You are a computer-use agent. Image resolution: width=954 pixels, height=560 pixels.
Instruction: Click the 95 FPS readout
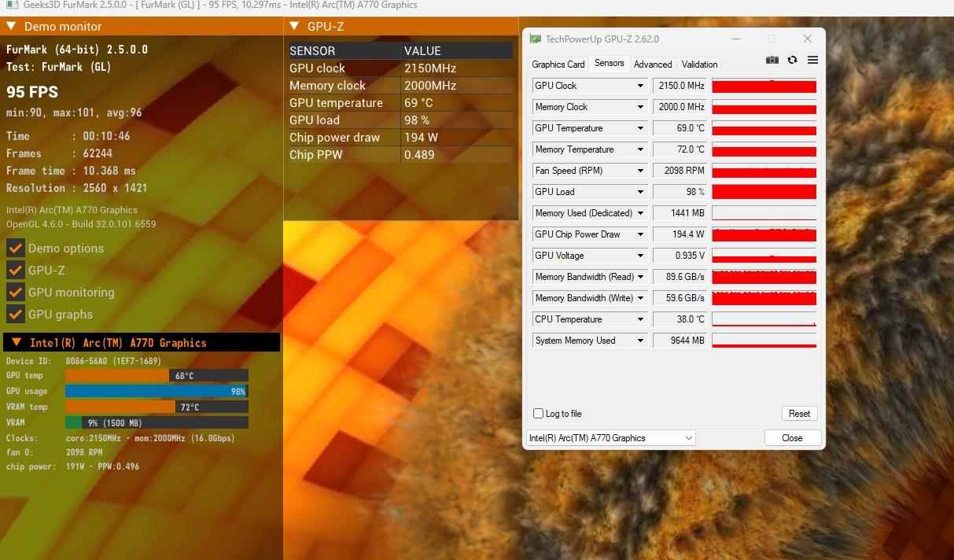click(x=32, y=92)
